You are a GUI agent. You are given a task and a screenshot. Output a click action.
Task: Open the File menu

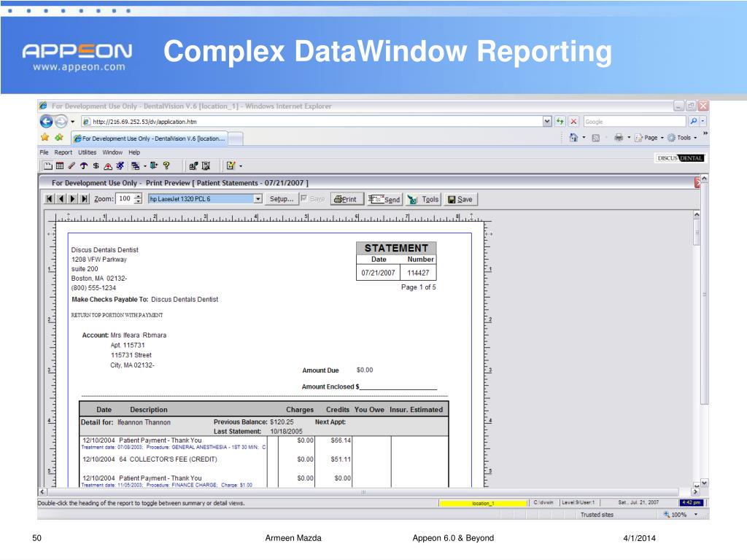point(44,152)
